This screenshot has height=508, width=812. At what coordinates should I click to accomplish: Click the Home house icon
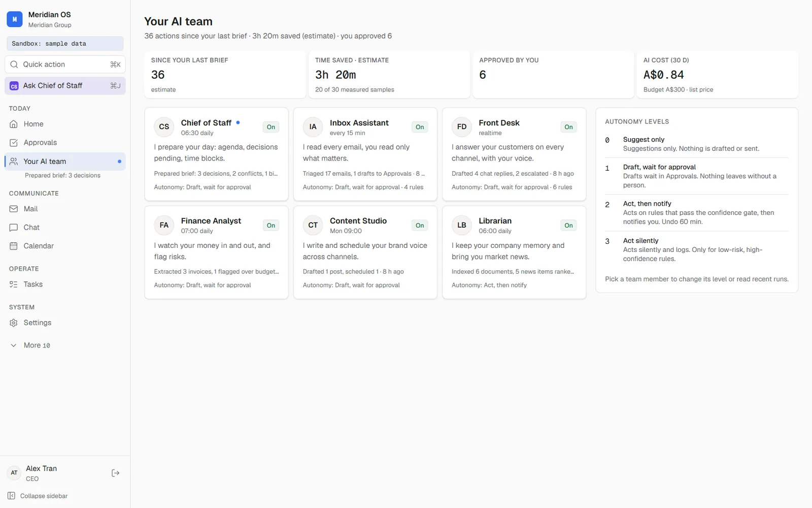(x=14, y=124)
